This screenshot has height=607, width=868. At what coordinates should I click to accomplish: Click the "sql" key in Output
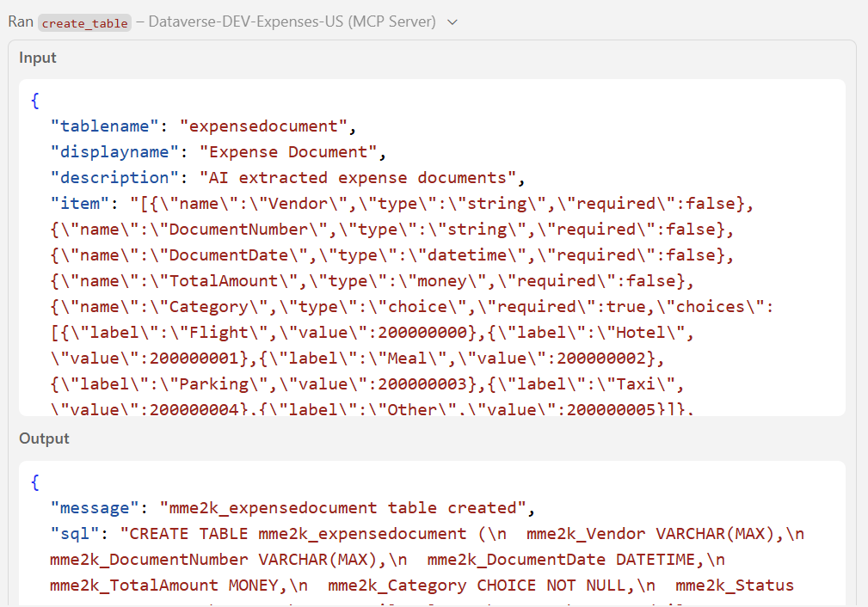[x=75, y=533]
